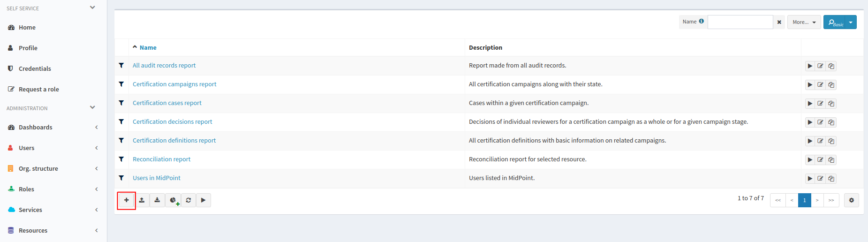Click the Name info icon
The height and width of the screenshot is (242, 868).
point(702,21)
